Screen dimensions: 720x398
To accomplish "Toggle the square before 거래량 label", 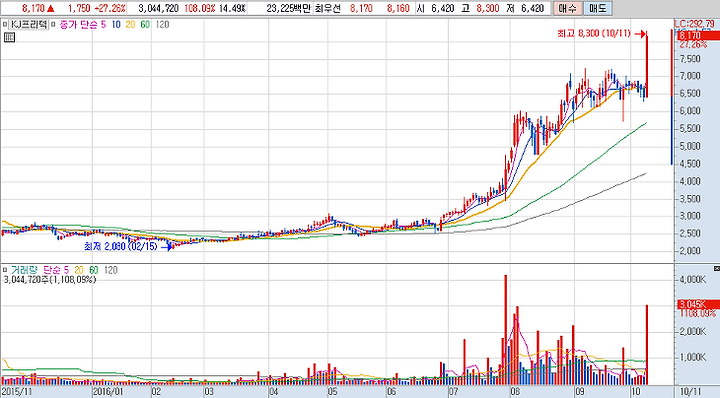I will [5, 270].
